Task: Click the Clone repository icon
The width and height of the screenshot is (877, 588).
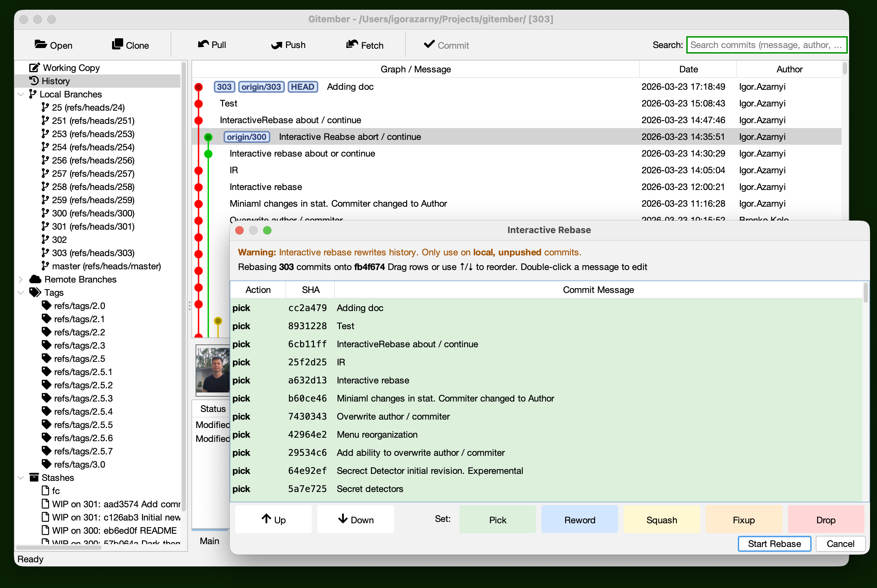Action: [x=117, y=44]
